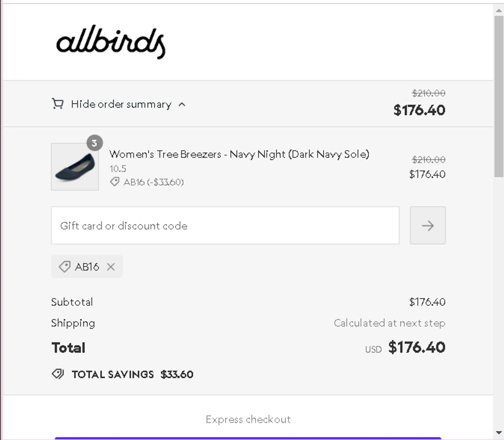Remove the AB16 discount code
The height and width of the screenshot is (440, 504).
coord(111,267)
